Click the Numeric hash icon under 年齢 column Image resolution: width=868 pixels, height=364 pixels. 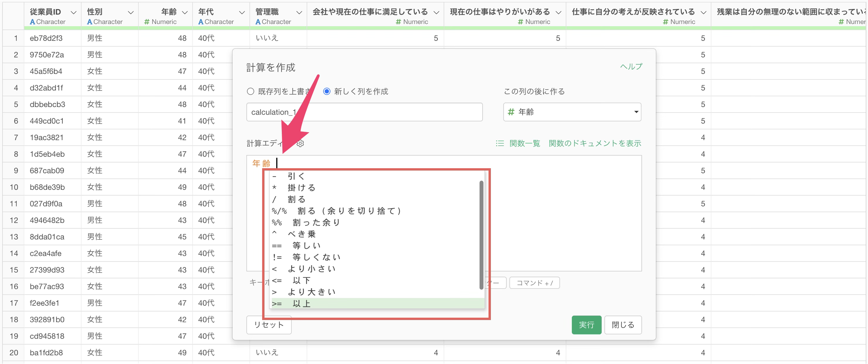147,22
